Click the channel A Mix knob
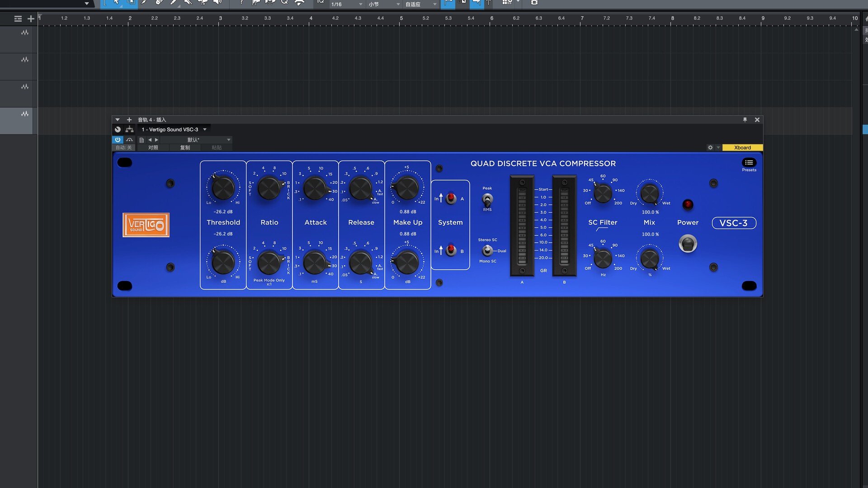Screen dimensions: 868x488 pyautogui.click(x=650, y=193)
